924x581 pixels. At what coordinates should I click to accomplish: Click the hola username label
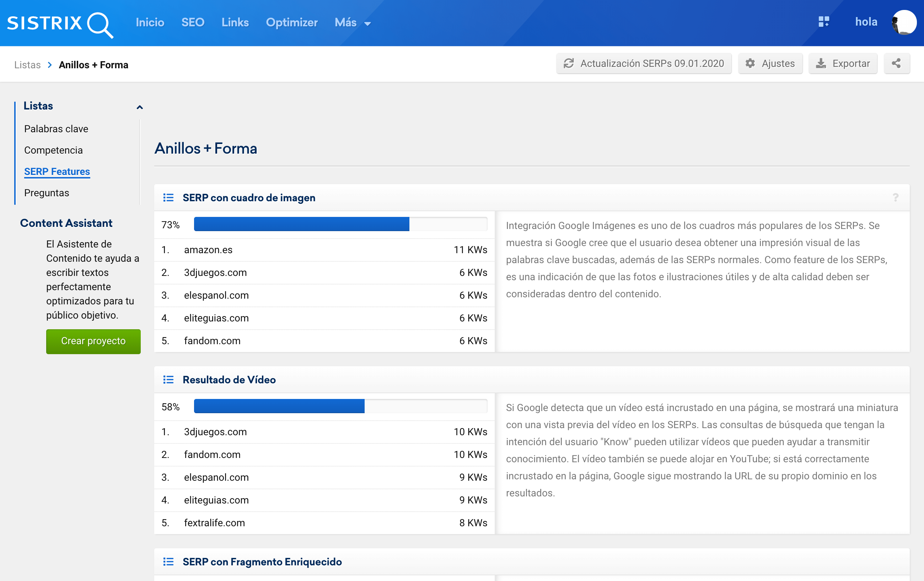point(866,22)
